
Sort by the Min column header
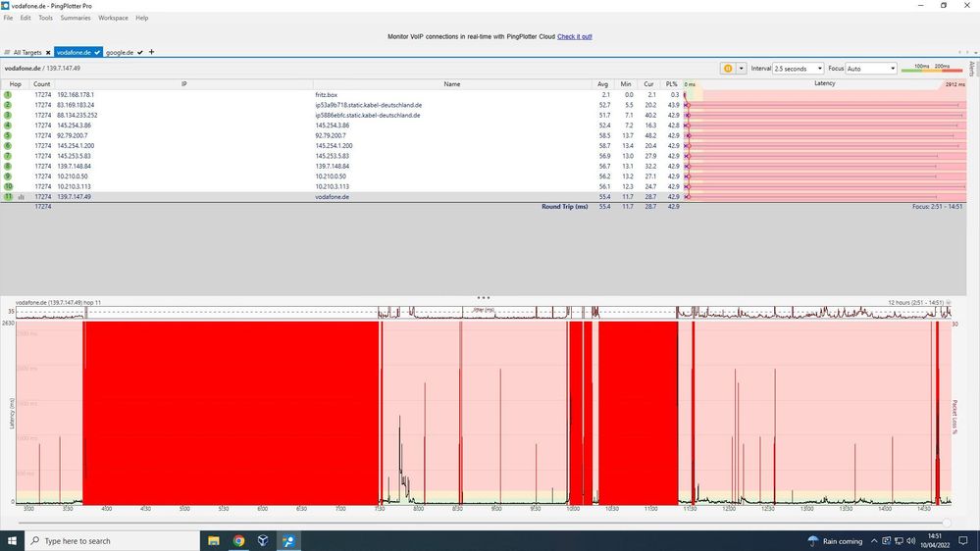click(626, 83)
